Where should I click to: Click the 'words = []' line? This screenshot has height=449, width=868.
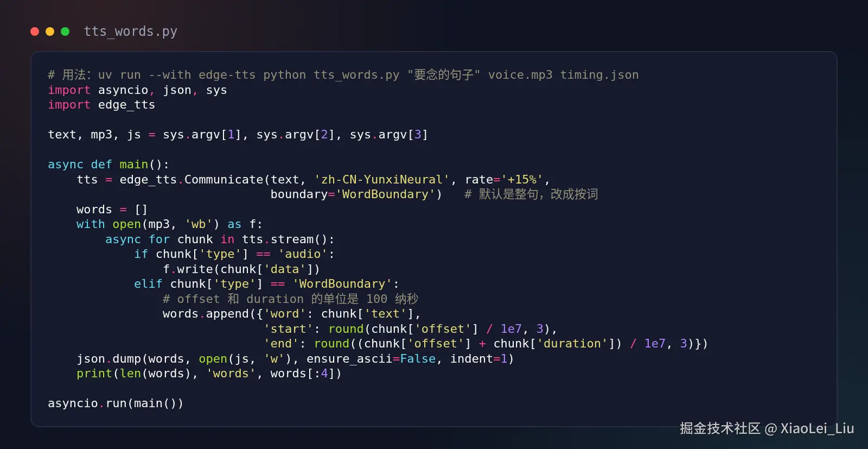pyautogui.click(x=112, y=210)
